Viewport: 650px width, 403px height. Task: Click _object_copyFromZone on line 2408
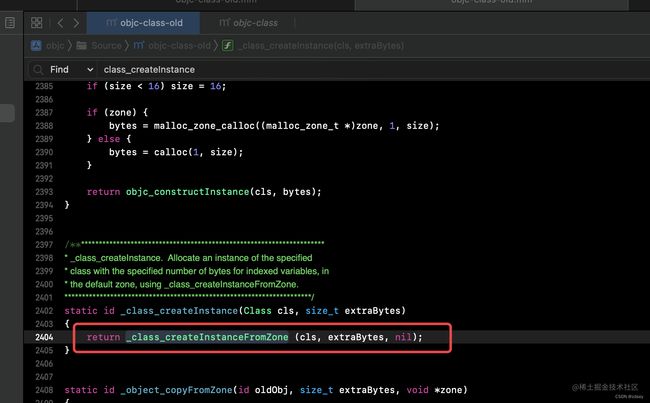176,390
